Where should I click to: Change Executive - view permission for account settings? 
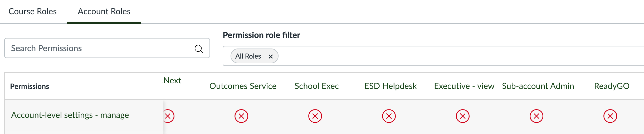pos(463,116)
